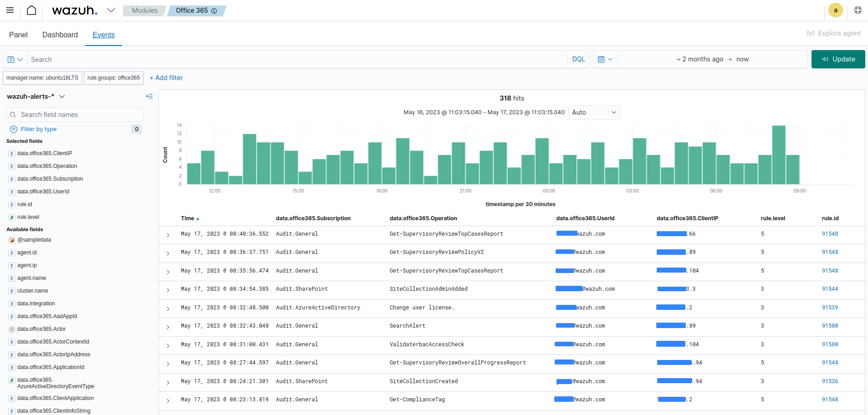Select the data.office365.UserId selected field
This screenshot has width=868, height=415.
click(x=43, y=192)
